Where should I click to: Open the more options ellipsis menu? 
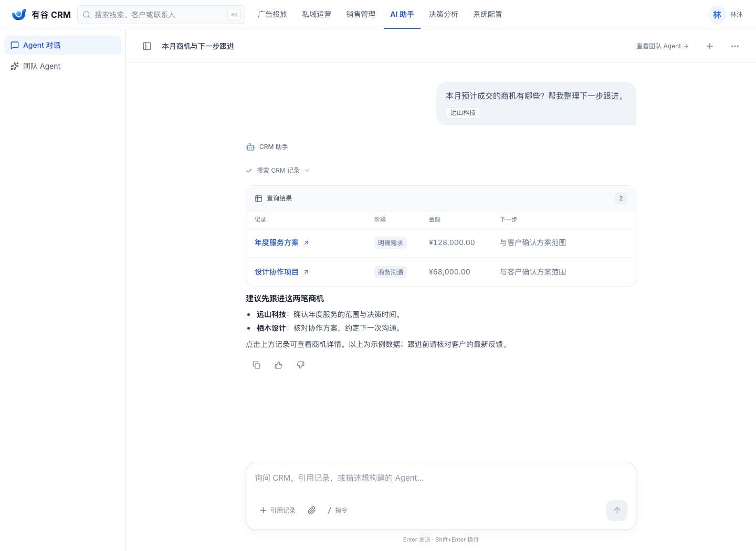tap(735, 46)
